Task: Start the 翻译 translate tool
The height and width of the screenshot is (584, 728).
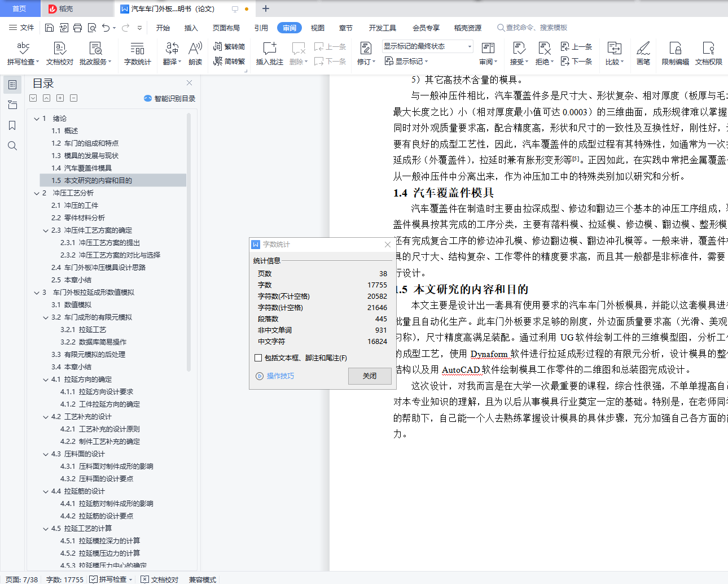Action: coord(172,54)
